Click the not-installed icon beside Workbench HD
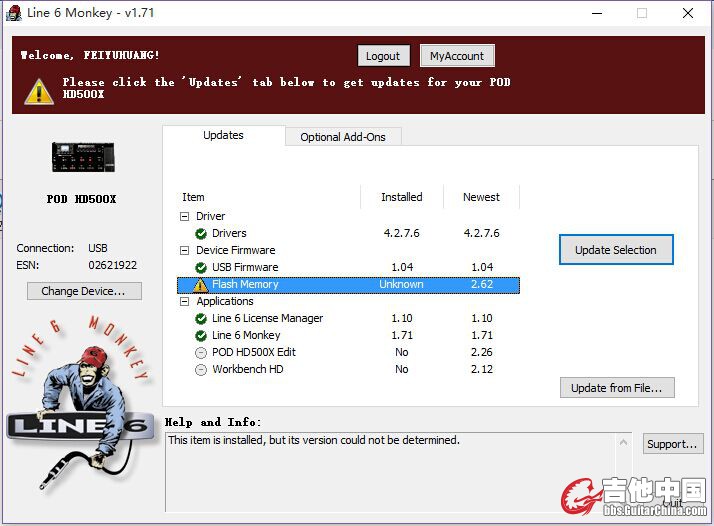The height and width of the screenshot is (526, 714). pyautogui.click(x=201, y=370)
